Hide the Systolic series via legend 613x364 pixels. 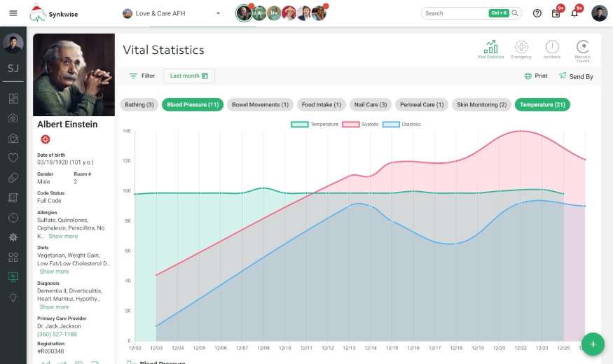[361, 124]
